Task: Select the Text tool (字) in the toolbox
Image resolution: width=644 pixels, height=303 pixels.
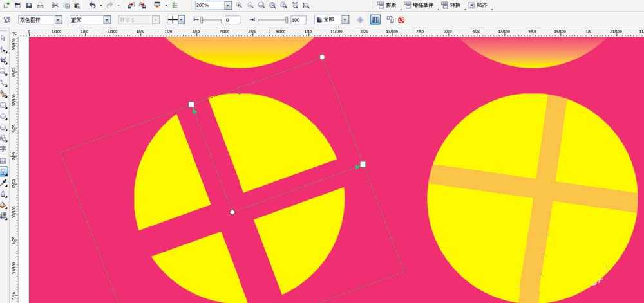Action: pos(4,147)
